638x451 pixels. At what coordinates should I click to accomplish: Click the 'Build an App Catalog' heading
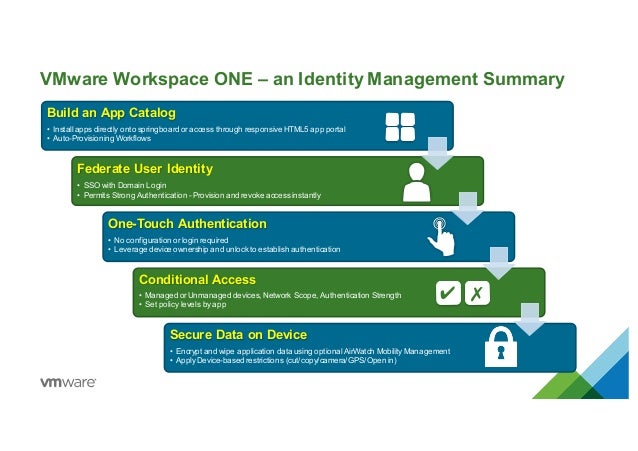111,113
